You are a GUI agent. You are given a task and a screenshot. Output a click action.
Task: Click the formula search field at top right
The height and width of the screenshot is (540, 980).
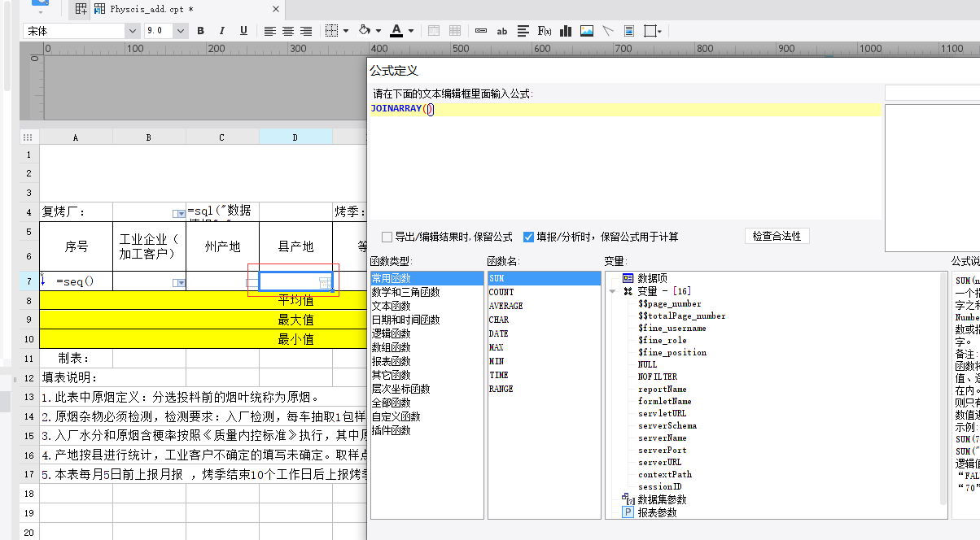(x=932, y=93)
